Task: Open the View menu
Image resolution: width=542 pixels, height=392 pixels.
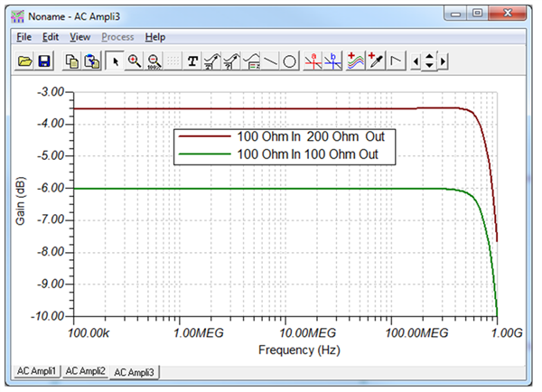Action: pos(79,37)
